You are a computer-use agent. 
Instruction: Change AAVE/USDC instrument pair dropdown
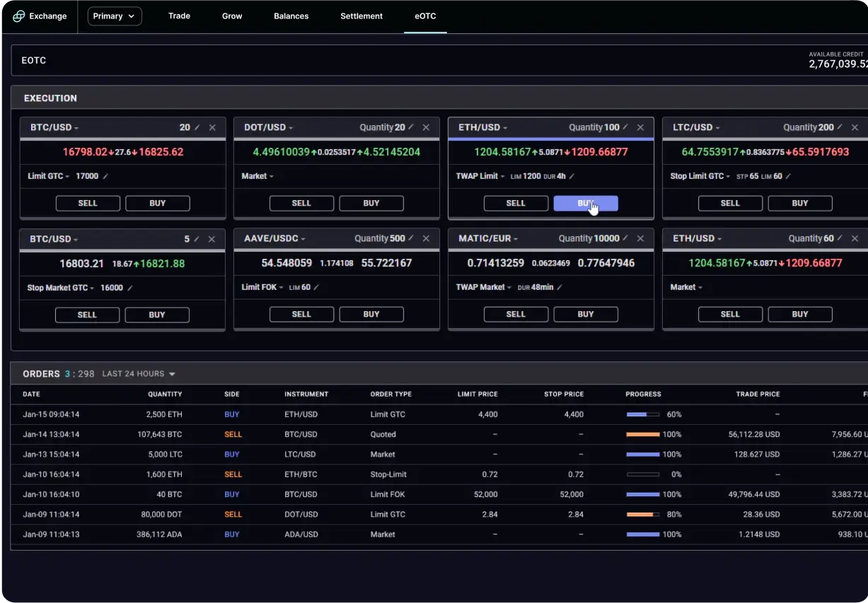click(275, 239)
